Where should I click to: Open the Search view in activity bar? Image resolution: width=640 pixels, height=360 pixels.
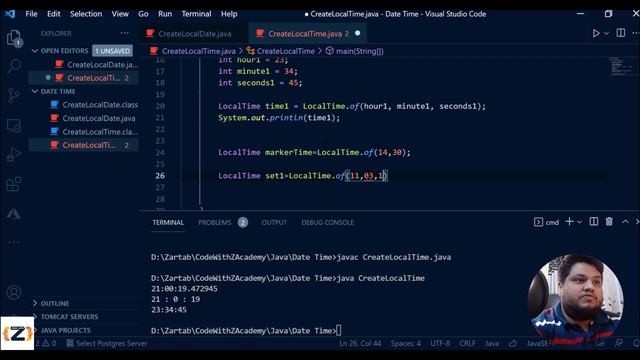14,66
